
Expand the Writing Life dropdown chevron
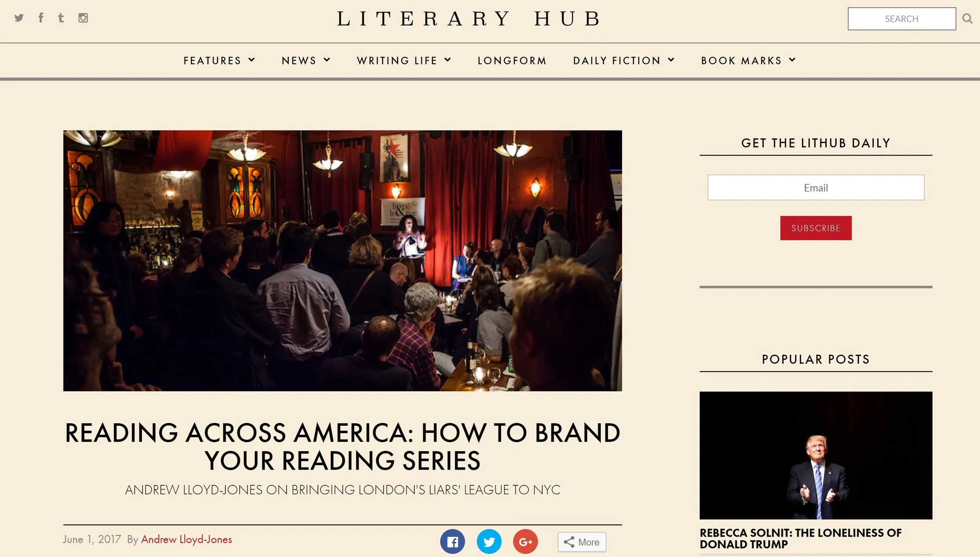(448, 60)
